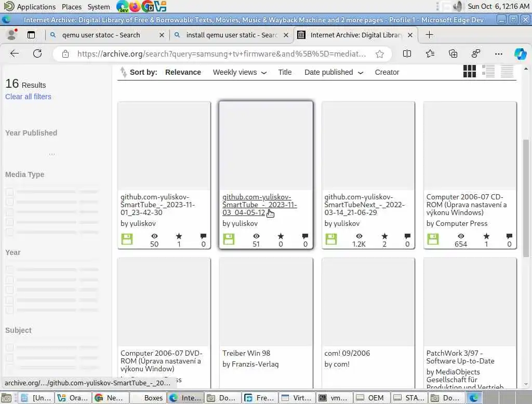Open Edge settings and more menu
This screenshot has width=532, height=404.
[498, 53]
